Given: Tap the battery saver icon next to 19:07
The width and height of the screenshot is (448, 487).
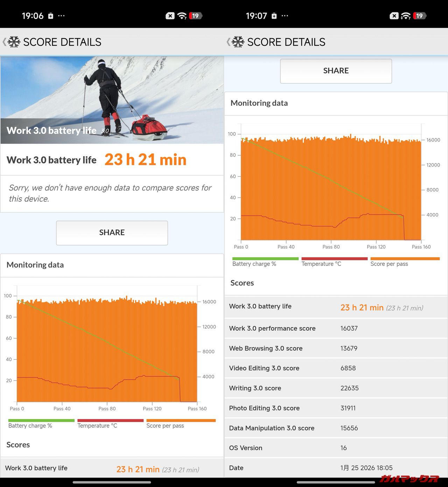Looking at the screenshot, I should (x=274, y=16).
